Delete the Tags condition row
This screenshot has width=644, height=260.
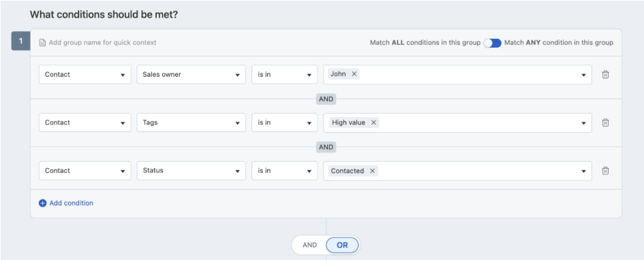click(x=605, y=123)
